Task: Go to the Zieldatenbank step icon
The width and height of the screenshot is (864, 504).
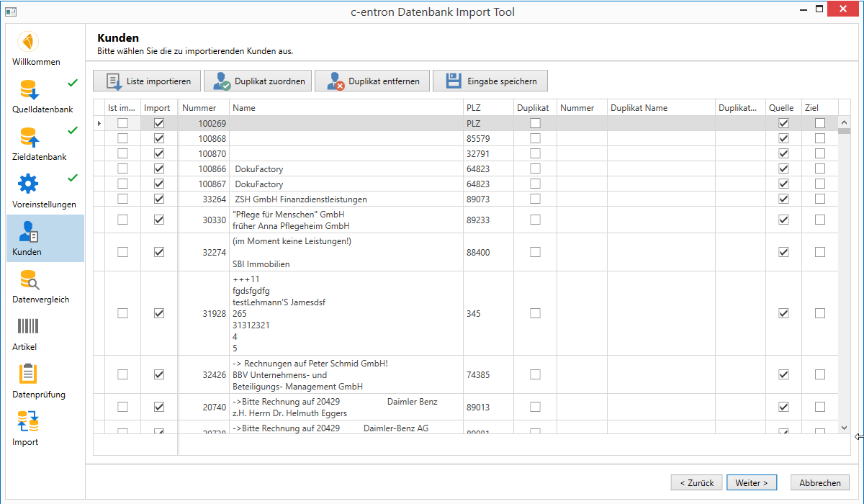Action: [28, 137]
